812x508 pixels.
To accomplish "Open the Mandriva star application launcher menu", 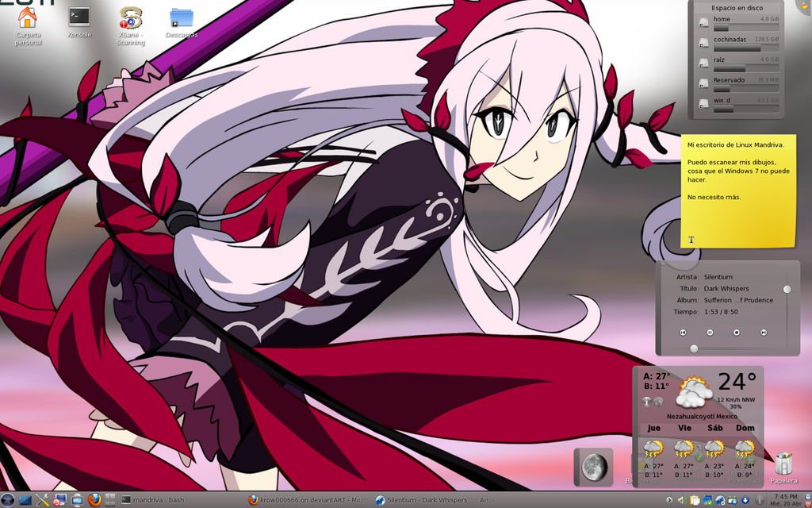I will [8, 500].
